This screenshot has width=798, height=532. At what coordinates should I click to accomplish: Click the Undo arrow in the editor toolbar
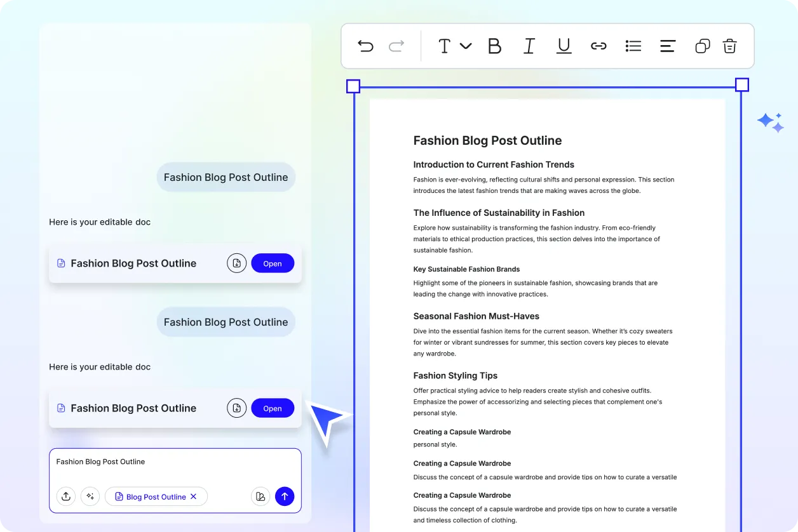365,46
